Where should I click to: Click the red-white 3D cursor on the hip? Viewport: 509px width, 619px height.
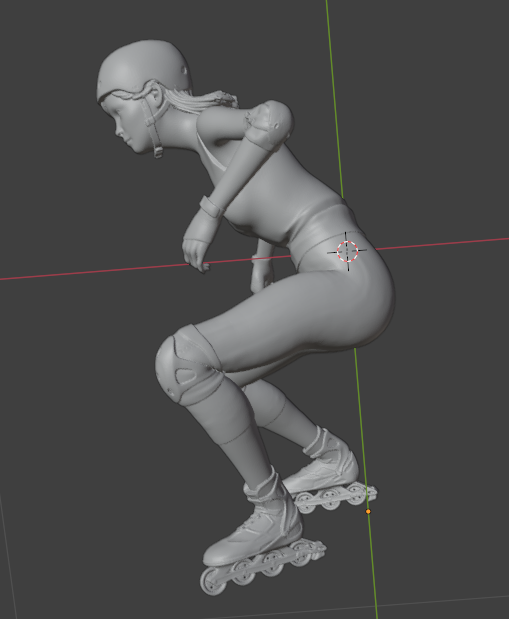pyautogui.click(x=347, y=251)
